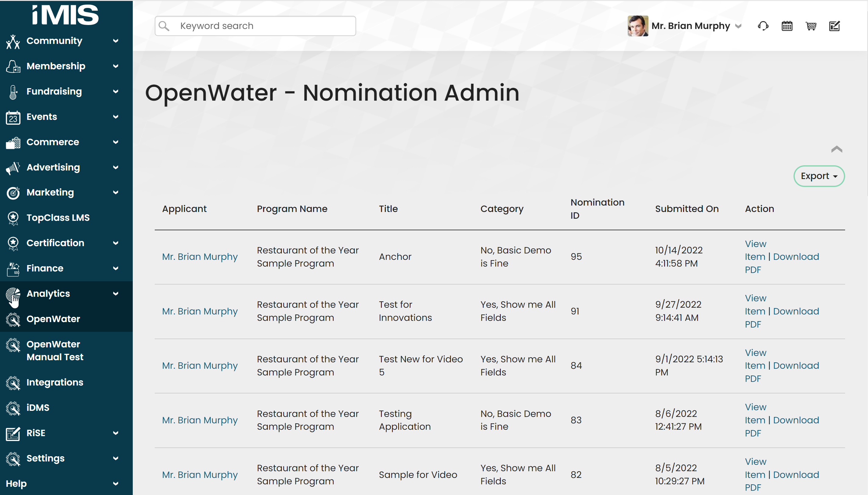Click the Certification ribbon icon
Screen dimensions: 868x495
pos(13,243)
